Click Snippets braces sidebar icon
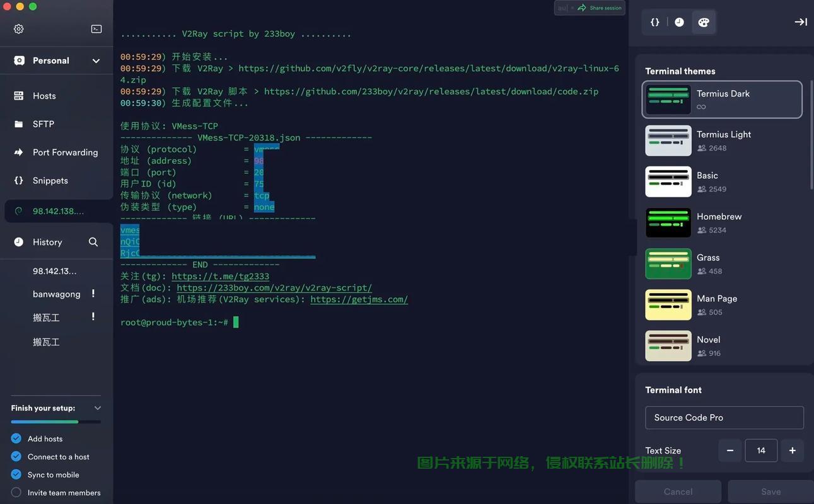The height and width of the screenshot is (504, 814). (19, 181)
